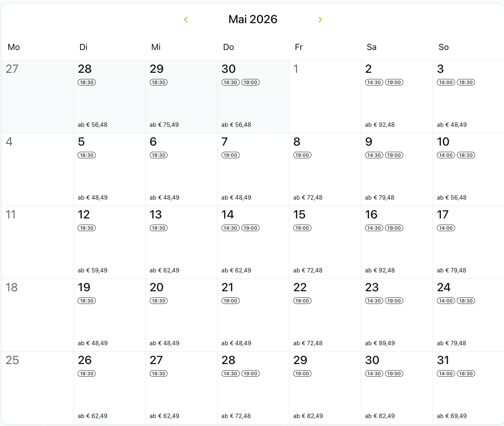Viewport: 504px width, 426px height.
Task: Select the 14:00 showtime on May 17
Action: coord(446,228)
